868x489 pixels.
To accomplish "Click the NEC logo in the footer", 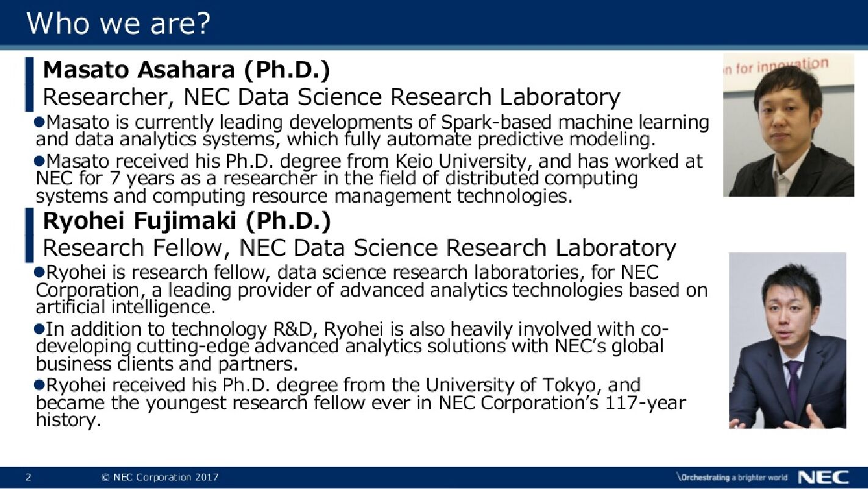I will (x=823, y=477).
